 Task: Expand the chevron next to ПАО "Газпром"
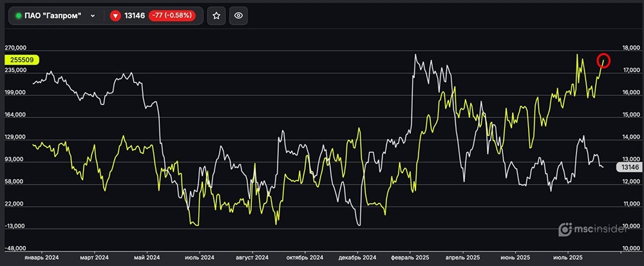click(93, 15)
